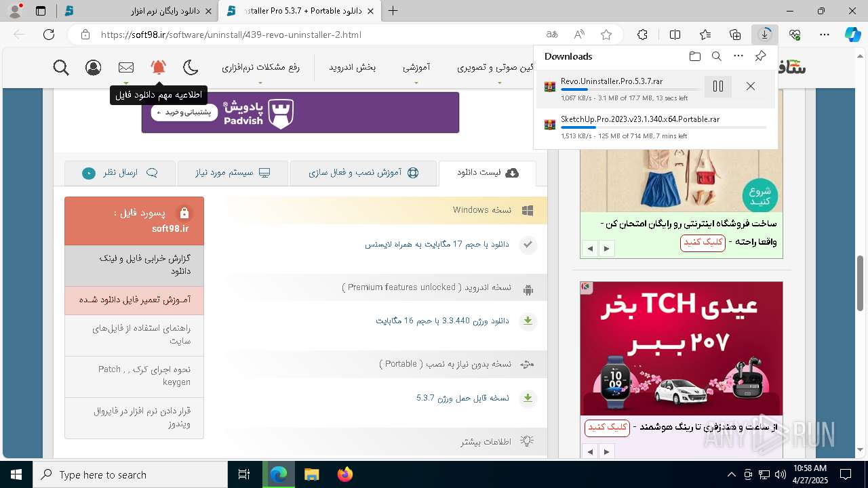Add this page to favorites star
This screenshot has width=868, height=488.
pyautogui.click(x=606, y=35)
